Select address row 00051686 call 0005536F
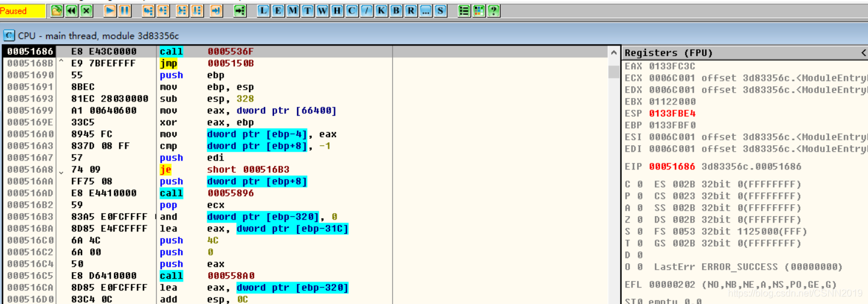868x304 pixels. pyautogui.click(x=304, y=51)
